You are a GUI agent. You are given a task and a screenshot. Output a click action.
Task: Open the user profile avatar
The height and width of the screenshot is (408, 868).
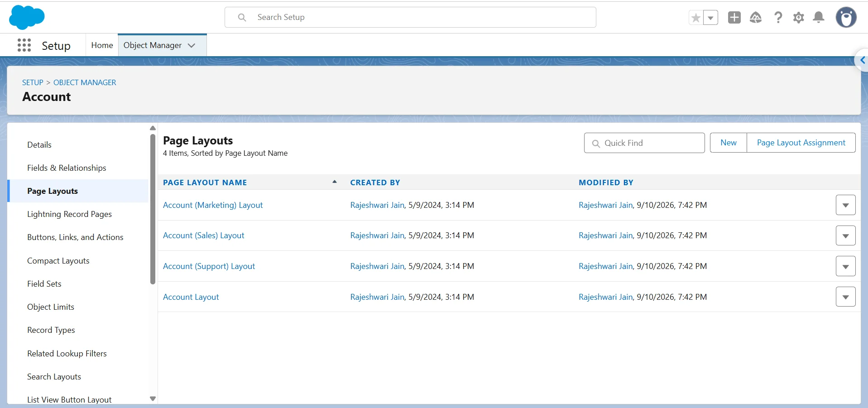tap(846, 18)
